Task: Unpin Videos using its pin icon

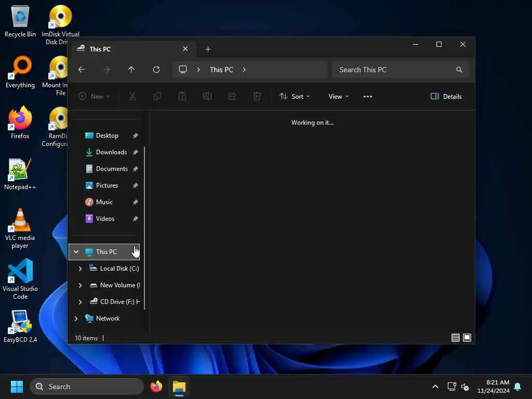Action: pyautogui.click(x=136, y=219)
